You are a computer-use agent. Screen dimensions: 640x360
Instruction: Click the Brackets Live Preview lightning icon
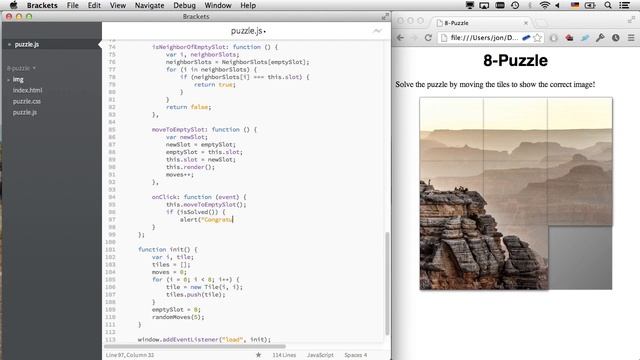(378, 31)
